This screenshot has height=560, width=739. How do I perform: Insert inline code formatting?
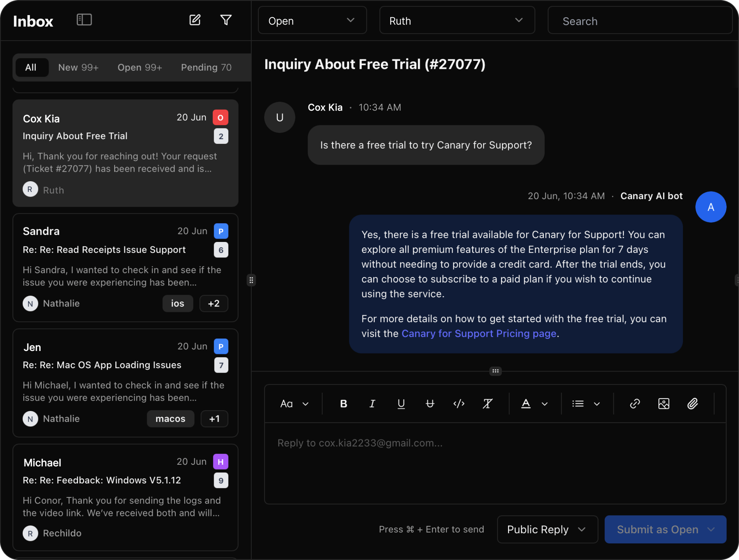459,404
